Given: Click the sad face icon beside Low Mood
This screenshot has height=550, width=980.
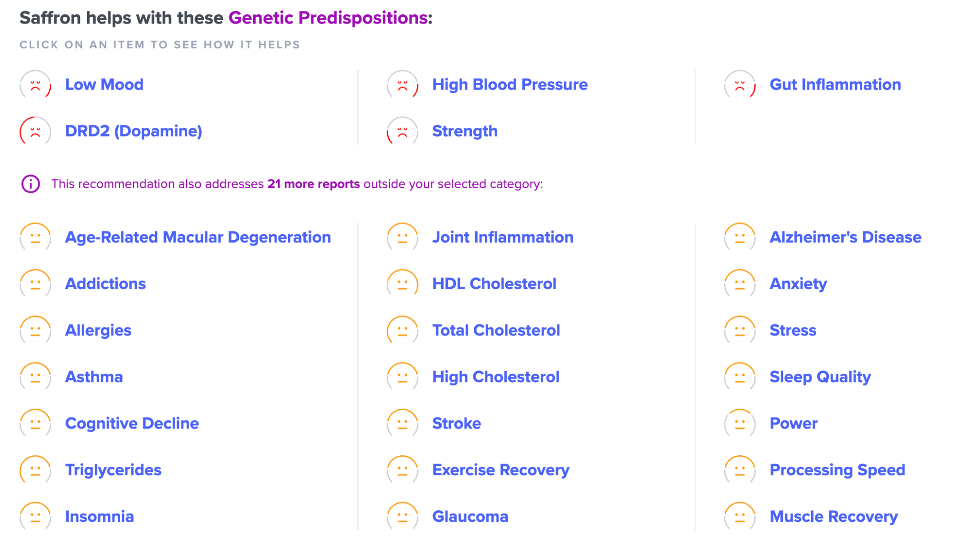Looking at the screenshot, I should tap(35, 85).
